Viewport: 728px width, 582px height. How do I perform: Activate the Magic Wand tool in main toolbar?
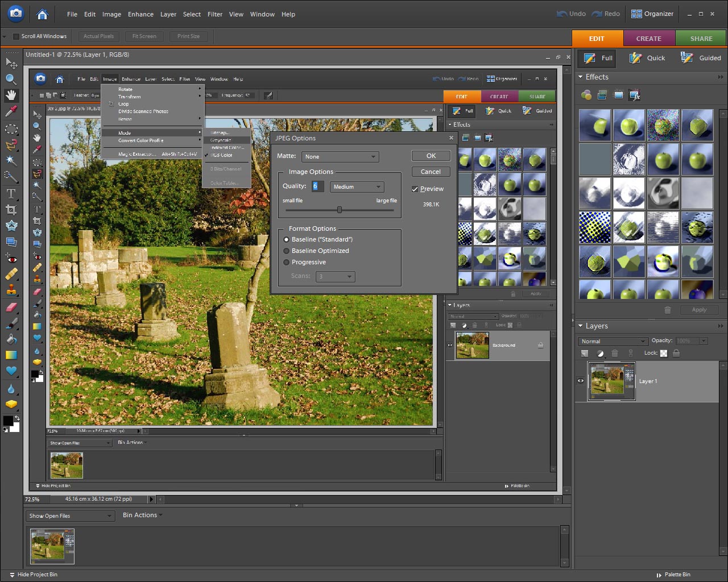click(11, 161)
